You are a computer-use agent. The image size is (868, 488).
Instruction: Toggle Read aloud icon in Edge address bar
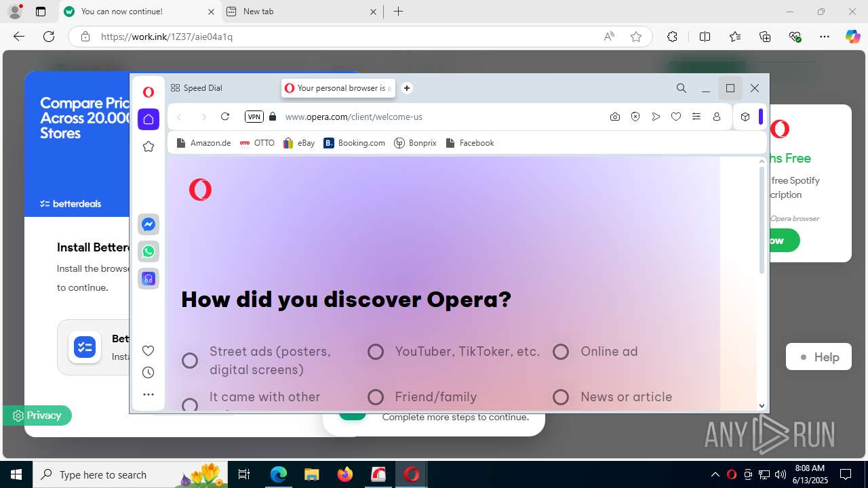(609, 37)
